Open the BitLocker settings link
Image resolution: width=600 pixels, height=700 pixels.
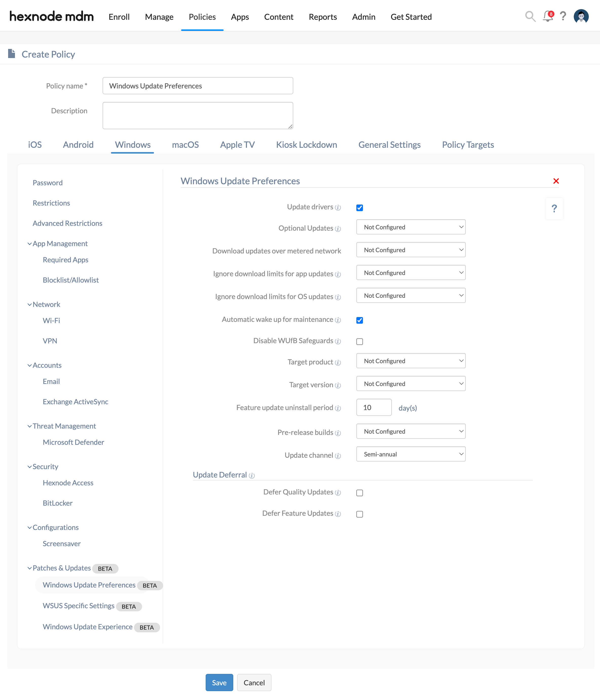pyautogui.click(x=57, y=503)
